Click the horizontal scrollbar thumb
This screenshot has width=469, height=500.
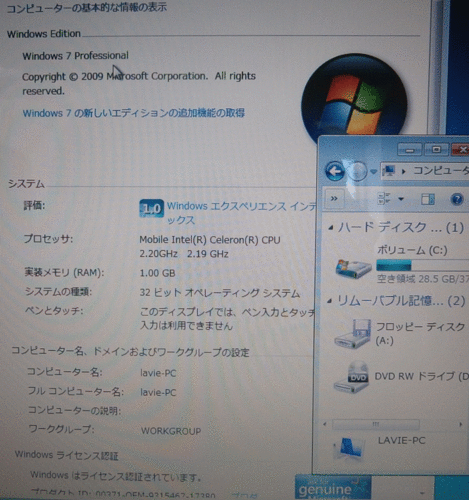(376, 424)
